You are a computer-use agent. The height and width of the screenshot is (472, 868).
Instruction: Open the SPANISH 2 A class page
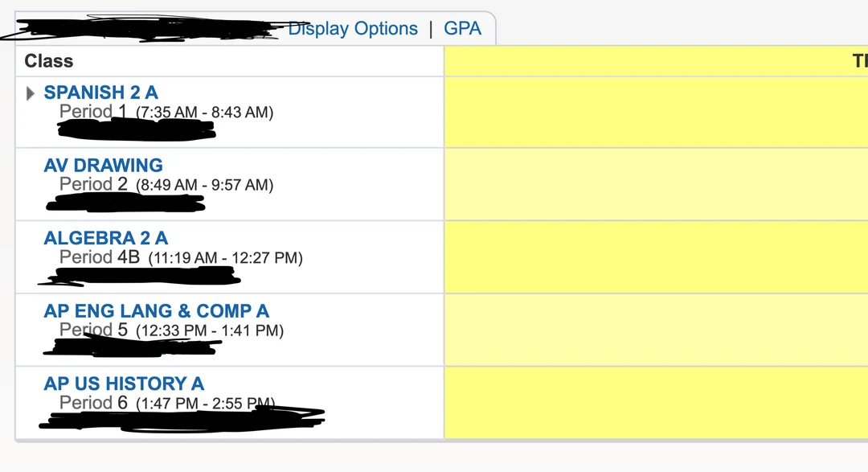[100, 92]
